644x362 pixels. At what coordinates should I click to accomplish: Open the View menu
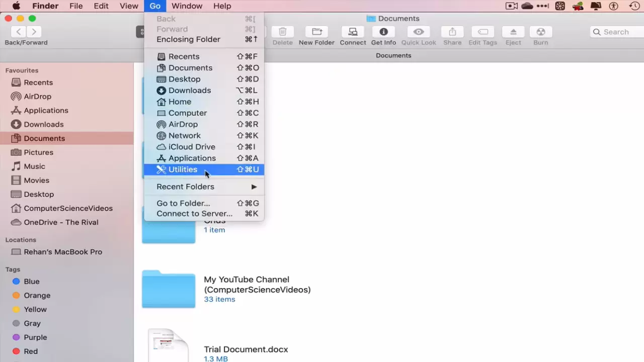[129, 6]
